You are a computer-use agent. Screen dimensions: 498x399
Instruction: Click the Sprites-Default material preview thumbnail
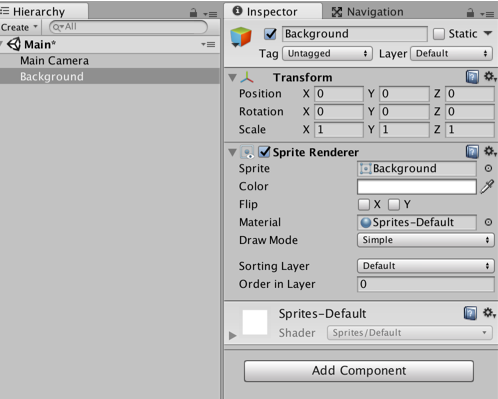255,322
